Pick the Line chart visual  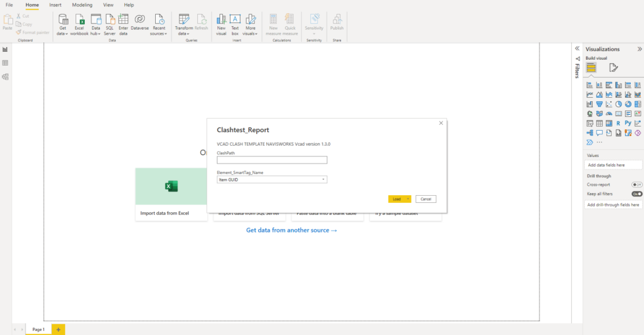[x=590, y=95]
